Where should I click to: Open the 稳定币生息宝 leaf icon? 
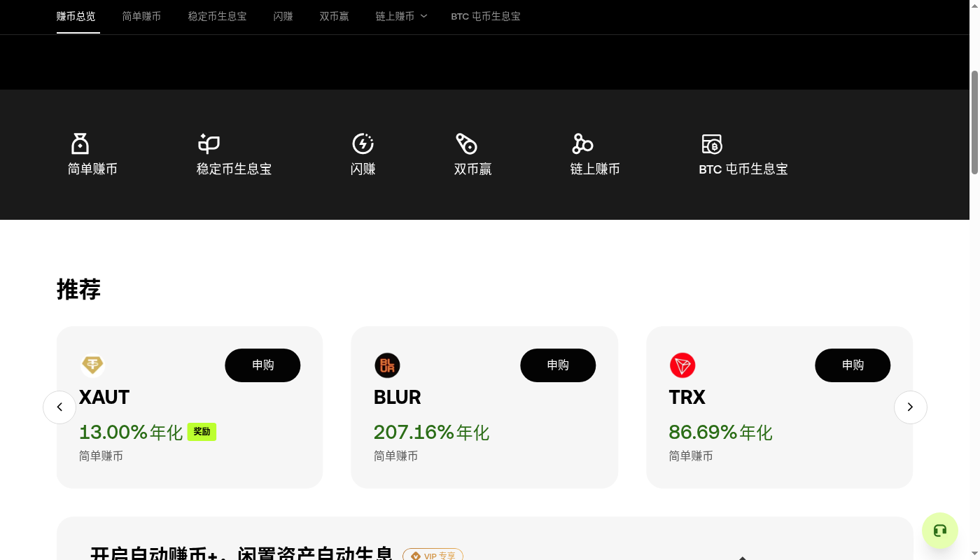(x=209, y=143)
